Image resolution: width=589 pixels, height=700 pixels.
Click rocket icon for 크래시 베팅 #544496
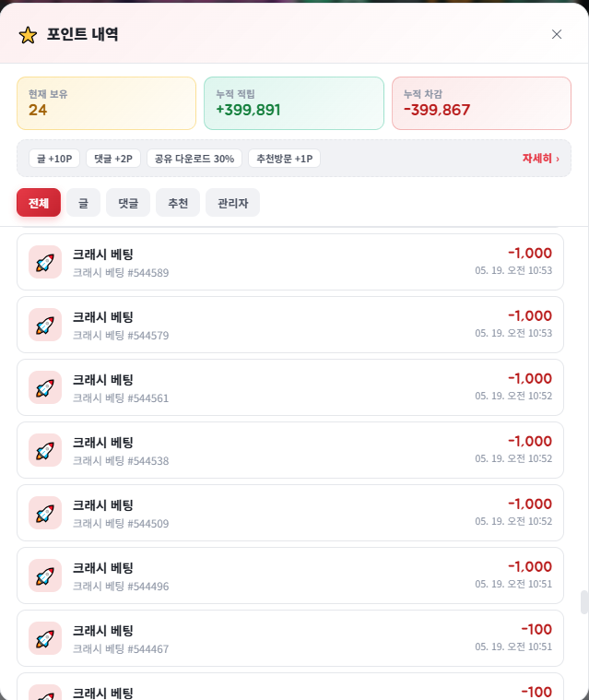click(45, 575)
